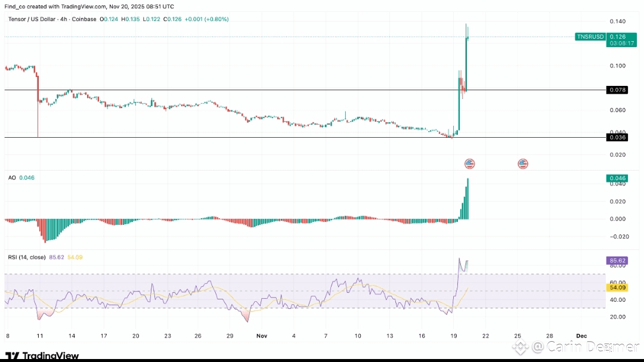The image size is (644, 362).
Task: Click the 20.00 RSI axis label
Action: point(618,317)
